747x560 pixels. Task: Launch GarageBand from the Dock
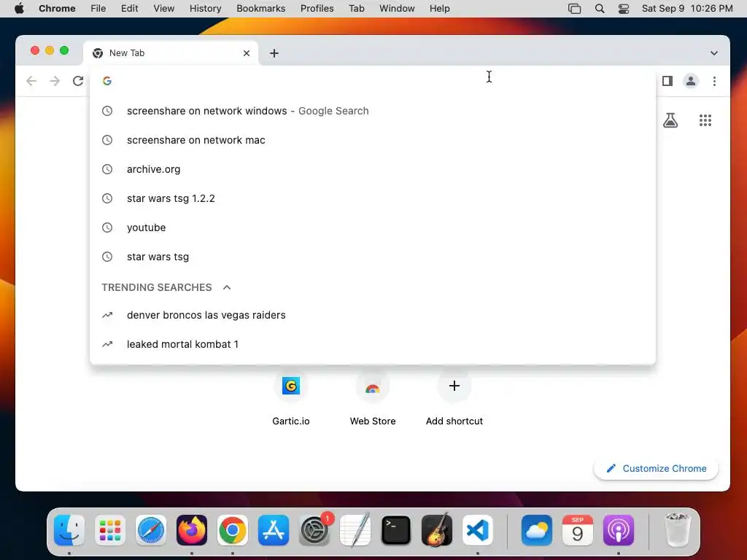click(437, 530)
